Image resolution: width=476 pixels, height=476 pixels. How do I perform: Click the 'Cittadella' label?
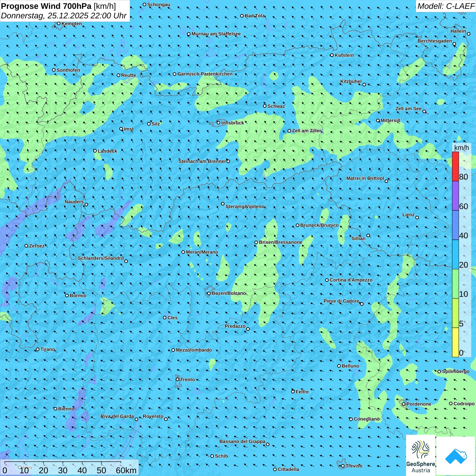288,469
